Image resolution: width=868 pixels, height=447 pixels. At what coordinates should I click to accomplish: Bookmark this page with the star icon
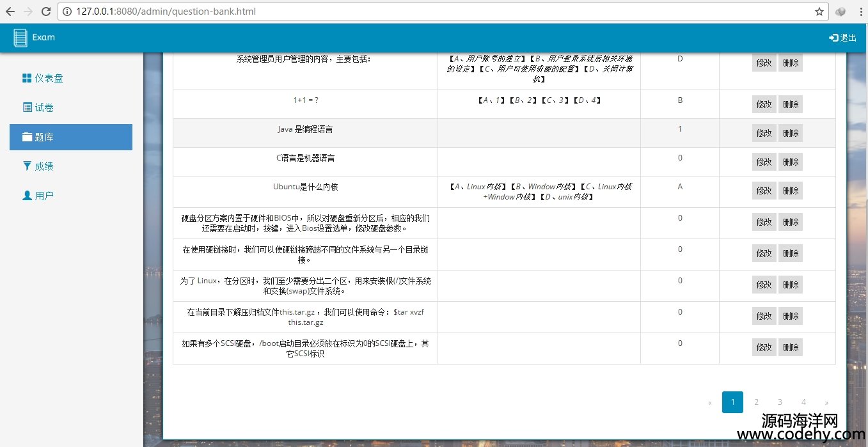[819, 12]
